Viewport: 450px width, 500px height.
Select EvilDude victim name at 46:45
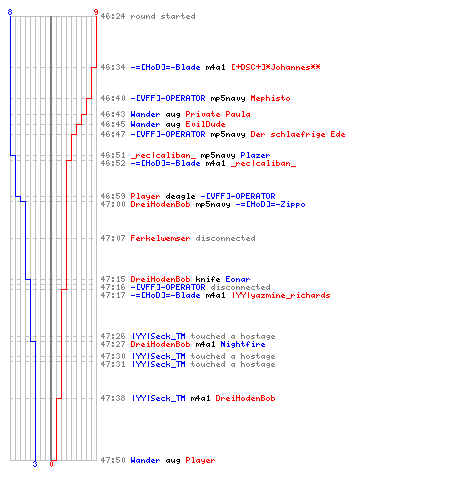pos(205,124)
